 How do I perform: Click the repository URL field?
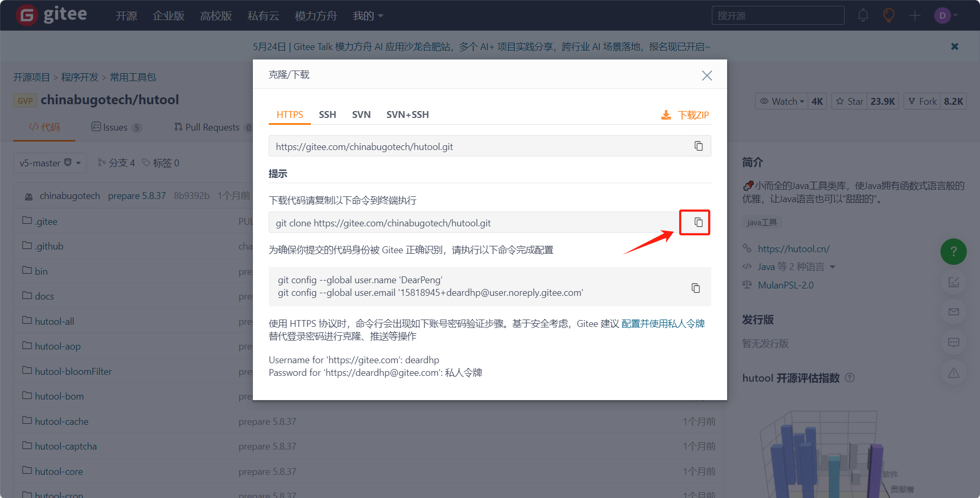tap(489, 146)
